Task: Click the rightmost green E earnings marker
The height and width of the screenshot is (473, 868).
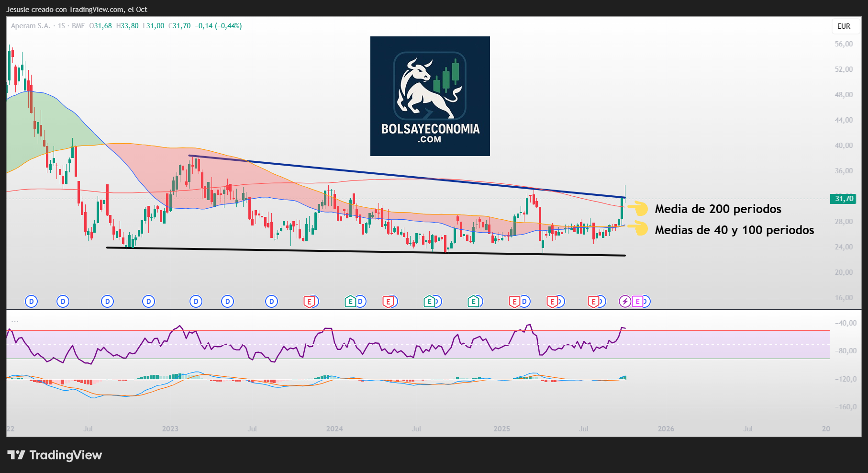Action: tap(473, 301)
